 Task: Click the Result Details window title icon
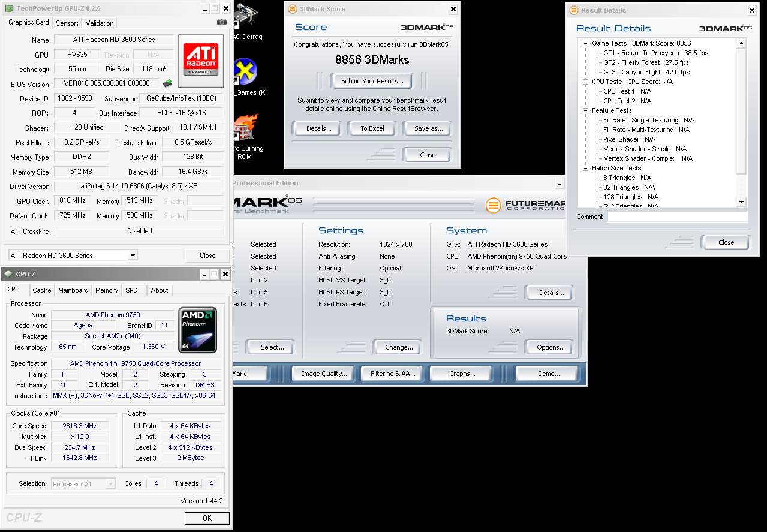[x=573, y=10]
